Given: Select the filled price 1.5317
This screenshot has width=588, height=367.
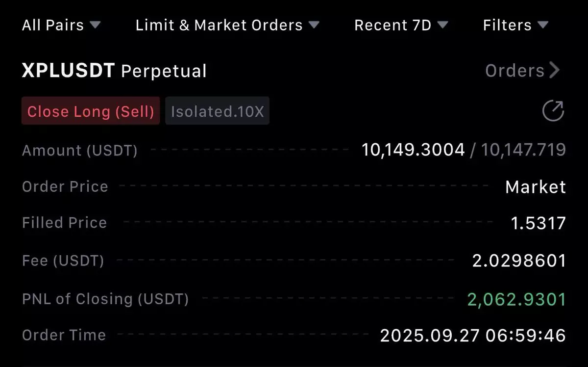Looking at the screenshot, I should [x=538, y=223].
